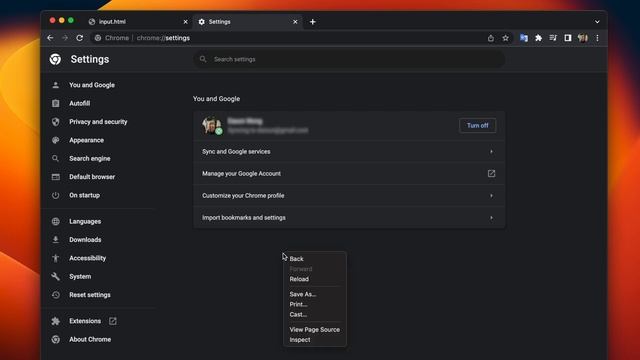The height and width of the screenshot is (360, 640).
Task: Switch to the Settings tab
Action: pos(248,22)
